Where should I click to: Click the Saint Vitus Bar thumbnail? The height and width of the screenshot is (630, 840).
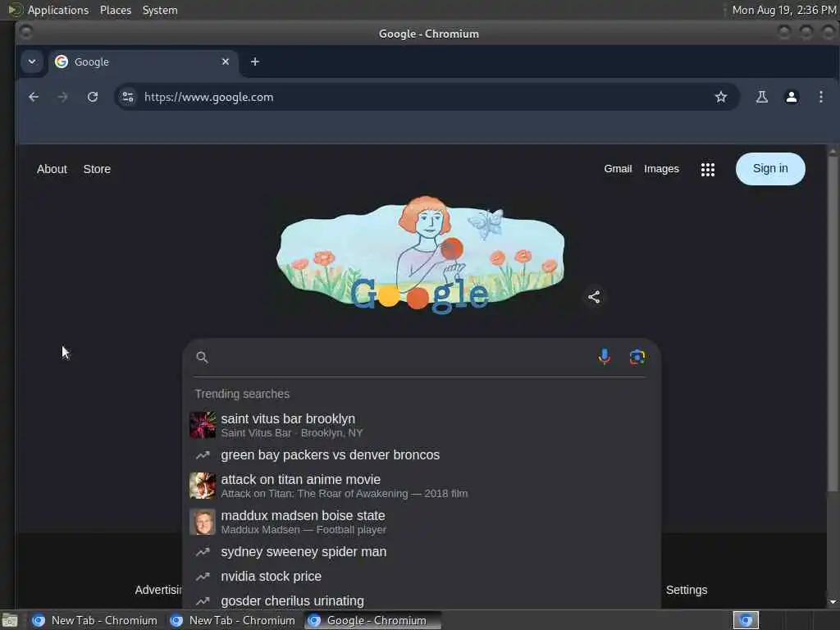coord(203,425)
